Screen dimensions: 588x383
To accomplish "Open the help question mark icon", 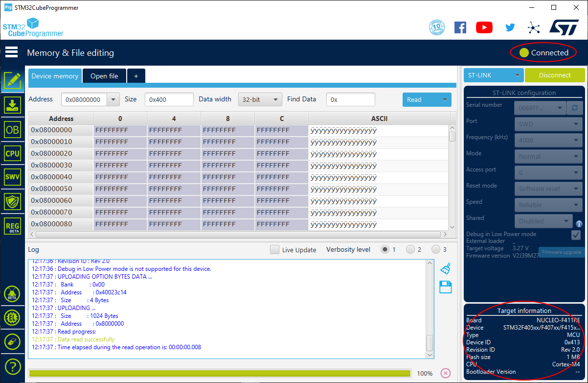I will [x=12, y=366].
